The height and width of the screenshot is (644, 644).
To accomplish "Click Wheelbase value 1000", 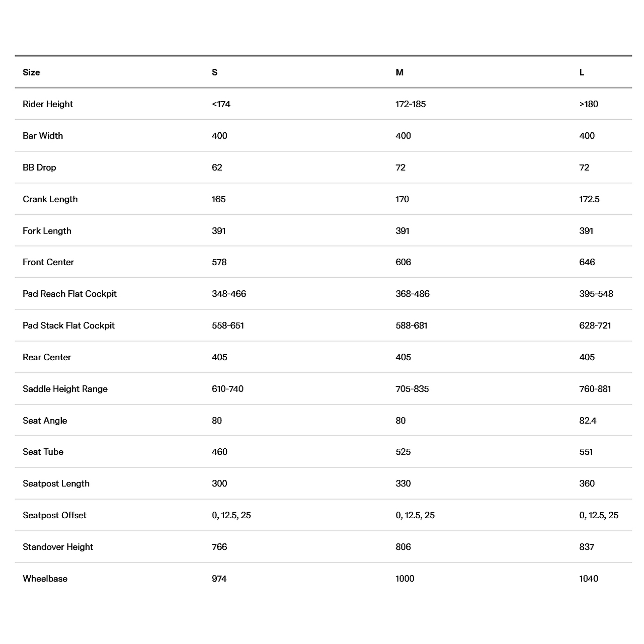I will click(x=405, y=579).
